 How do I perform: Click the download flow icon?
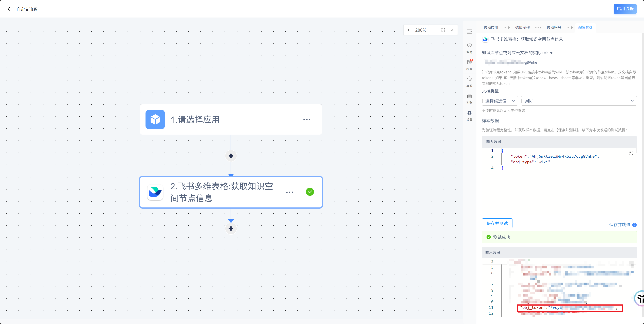pyautogui.click(x=453, y=30)
